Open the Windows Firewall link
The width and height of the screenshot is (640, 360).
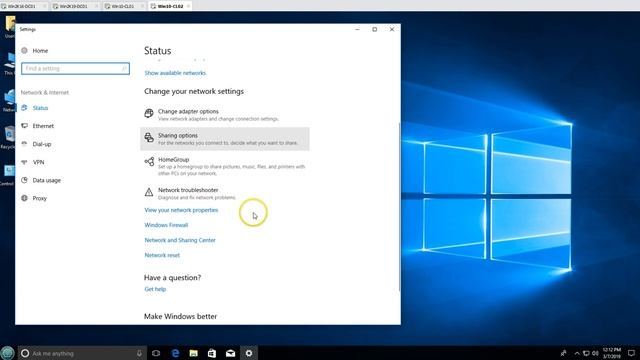click(166, 225)
